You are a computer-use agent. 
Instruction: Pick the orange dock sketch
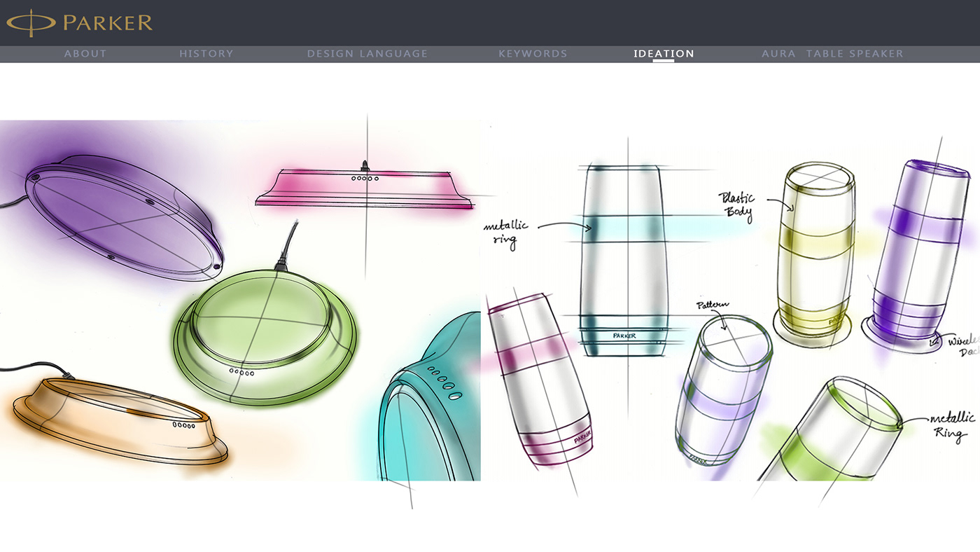[120, 420]
